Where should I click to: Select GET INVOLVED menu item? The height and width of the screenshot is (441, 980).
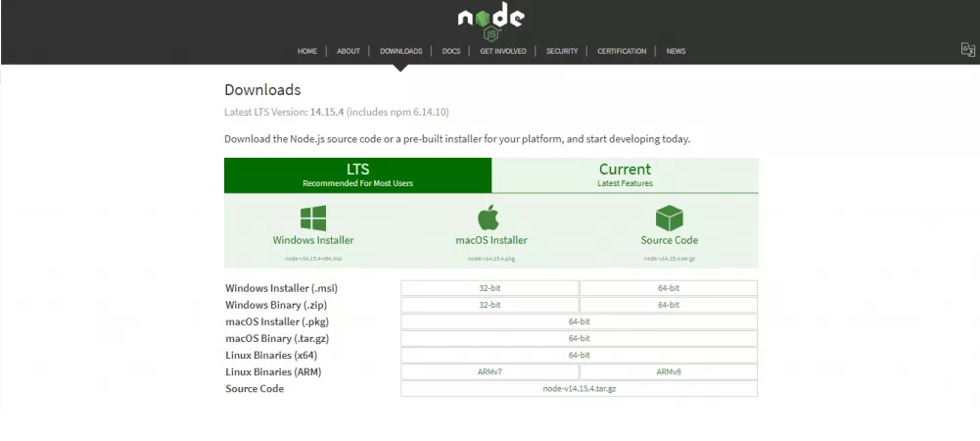[x=502, y=51]
